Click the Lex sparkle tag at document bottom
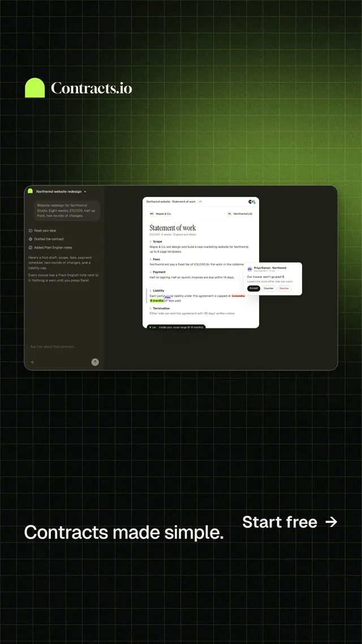The image size is (362, 644). click(x=153, y=327)
